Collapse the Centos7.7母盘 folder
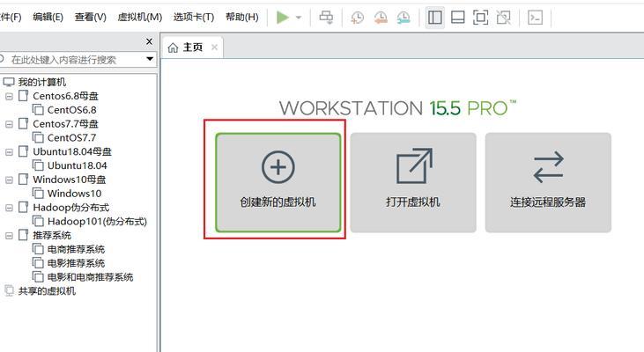The width and height of the screenshot is (644, 352). (9, 124)
